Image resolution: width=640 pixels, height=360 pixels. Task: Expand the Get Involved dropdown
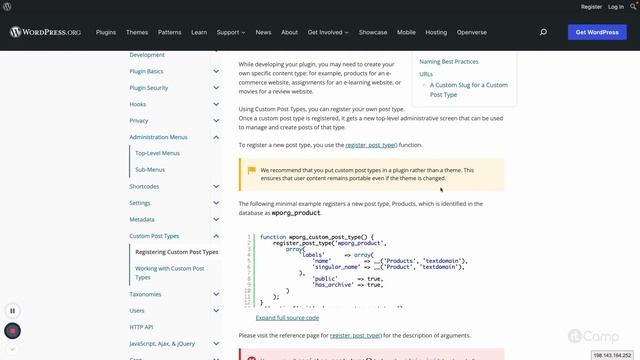328,32
